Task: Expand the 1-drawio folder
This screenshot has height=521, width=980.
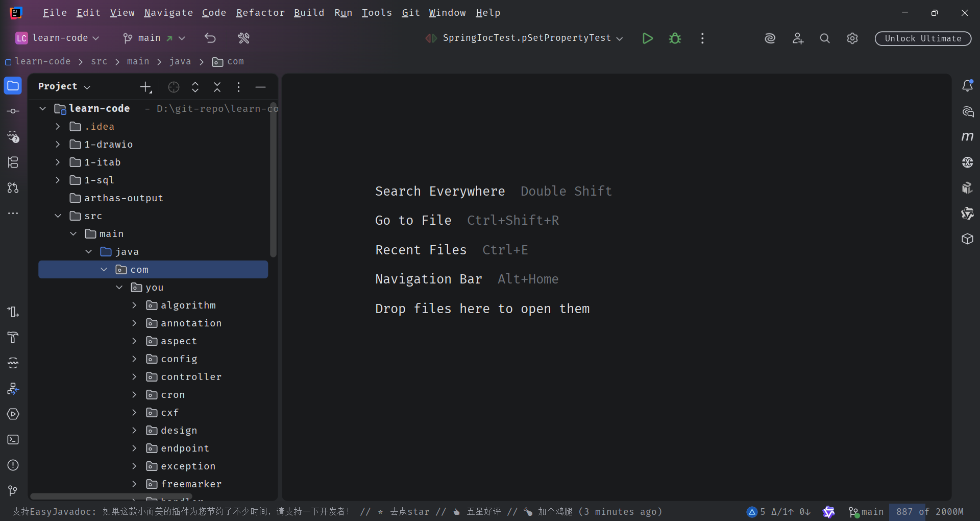Action: pyautogui.click(x=58, y=145)
